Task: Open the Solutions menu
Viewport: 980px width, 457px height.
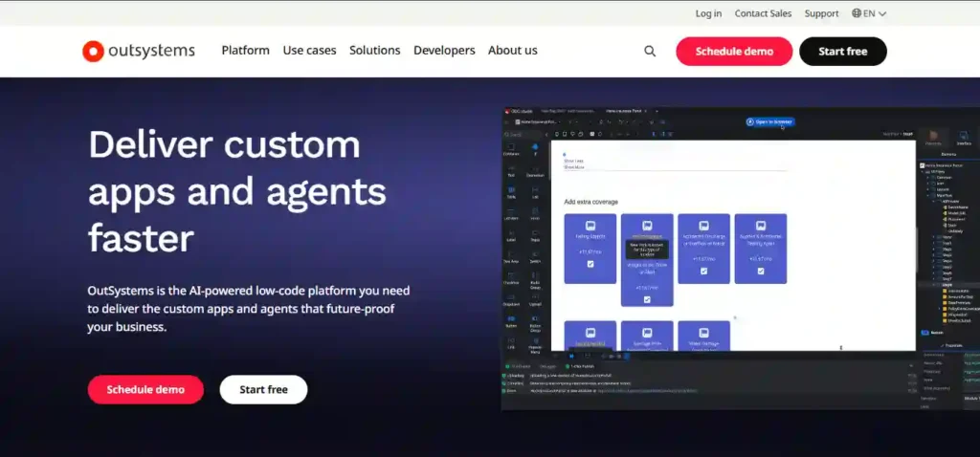Action: tap(375, 51)
